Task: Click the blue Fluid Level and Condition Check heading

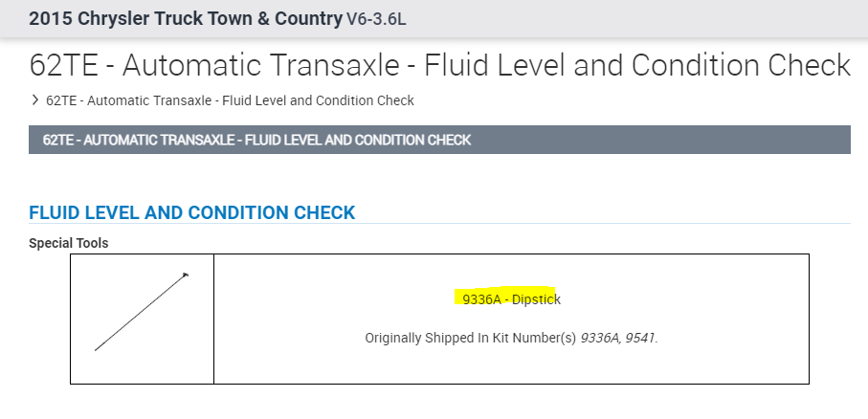Action: point(192,212)
